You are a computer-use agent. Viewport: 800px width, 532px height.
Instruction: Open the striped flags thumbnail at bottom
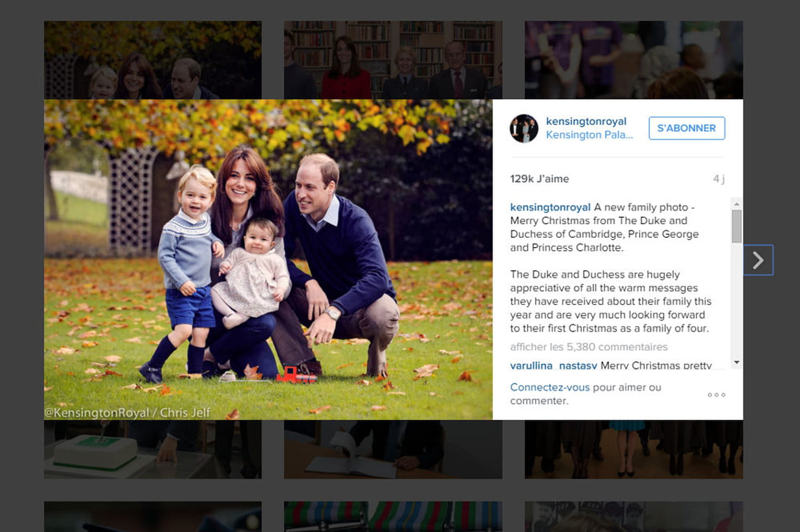[x=393, y=516]
